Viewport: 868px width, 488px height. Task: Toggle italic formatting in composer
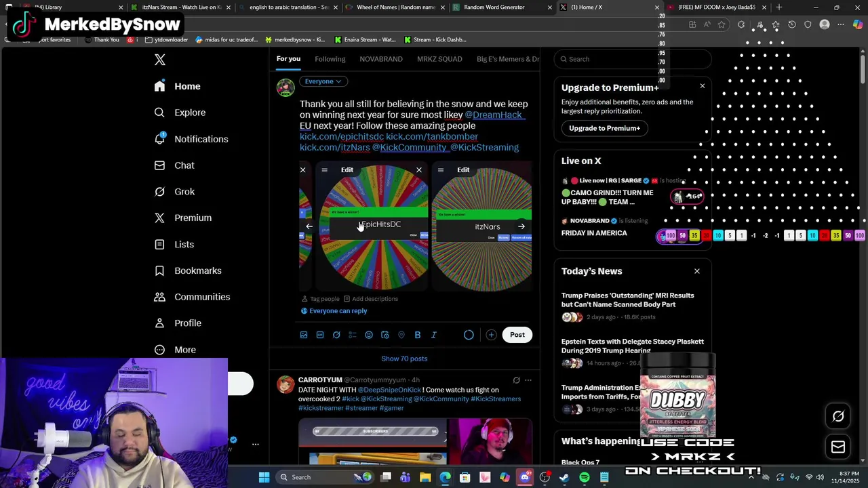click(x=434, y=335)
